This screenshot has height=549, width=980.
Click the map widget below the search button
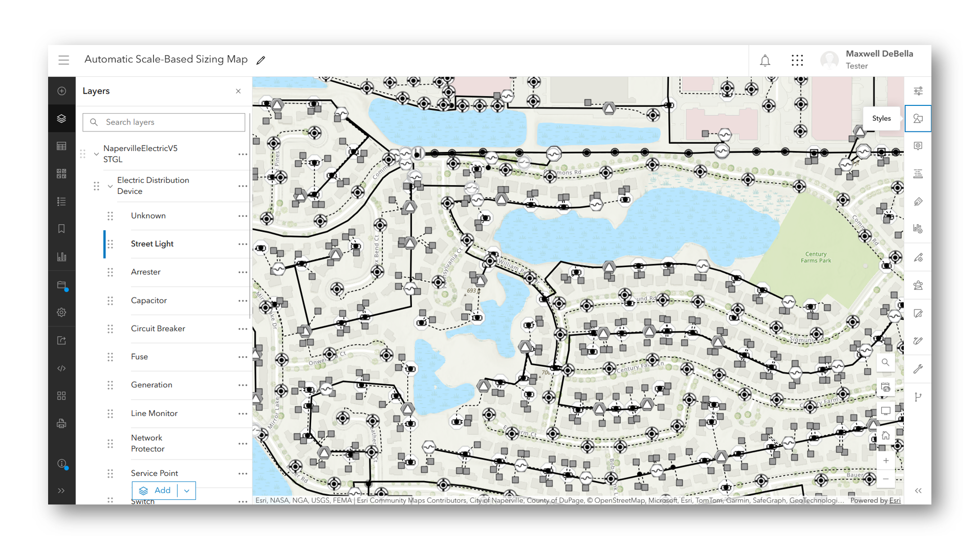pyautogui.click(x=885, y=387)
